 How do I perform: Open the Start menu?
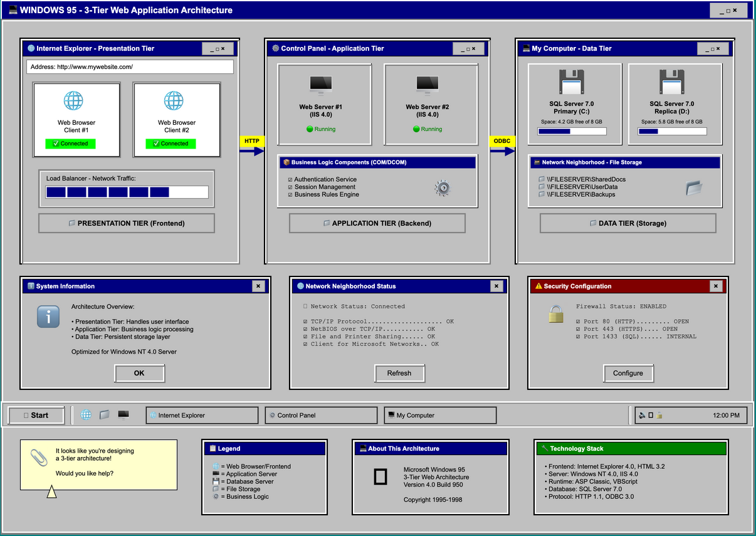click(x=36, y=415)
